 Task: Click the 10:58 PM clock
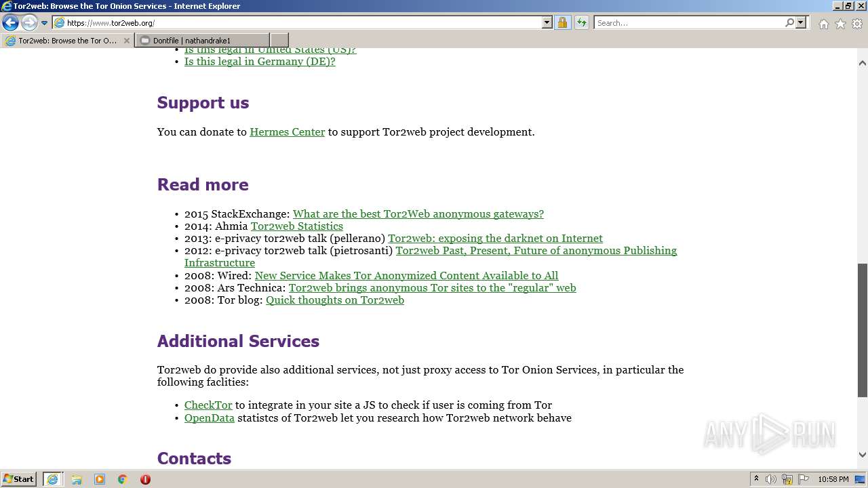[x=833, y=479]
